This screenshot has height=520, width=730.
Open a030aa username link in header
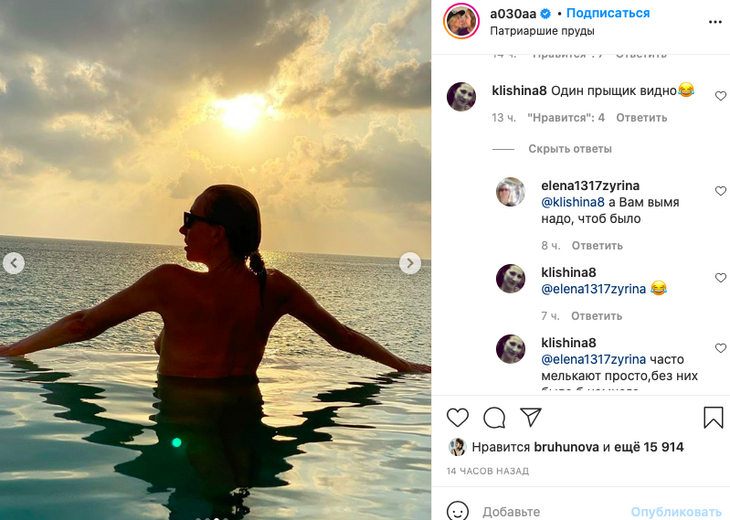pos(512,13)
